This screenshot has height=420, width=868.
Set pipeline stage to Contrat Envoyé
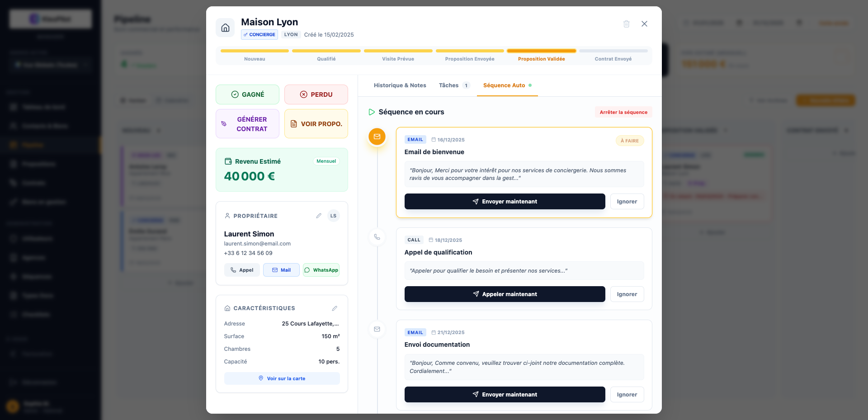click(613, 56)
